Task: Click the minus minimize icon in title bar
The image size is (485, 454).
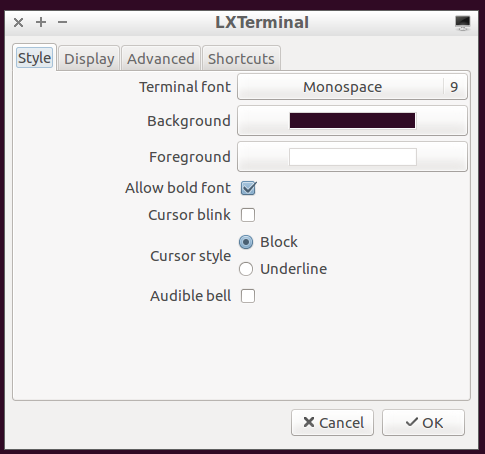Action: (x=62, y=22)
